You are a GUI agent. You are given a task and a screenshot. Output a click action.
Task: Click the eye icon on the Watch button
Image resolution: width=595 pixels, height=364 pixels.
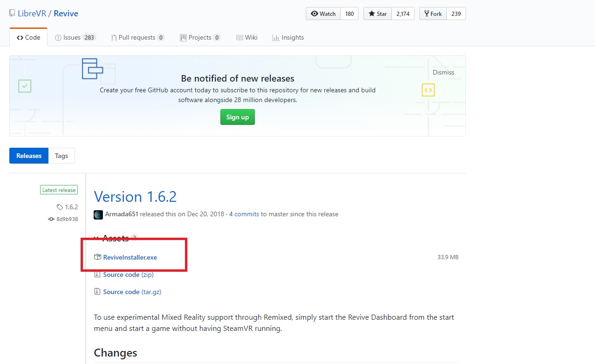coord(315,14)
